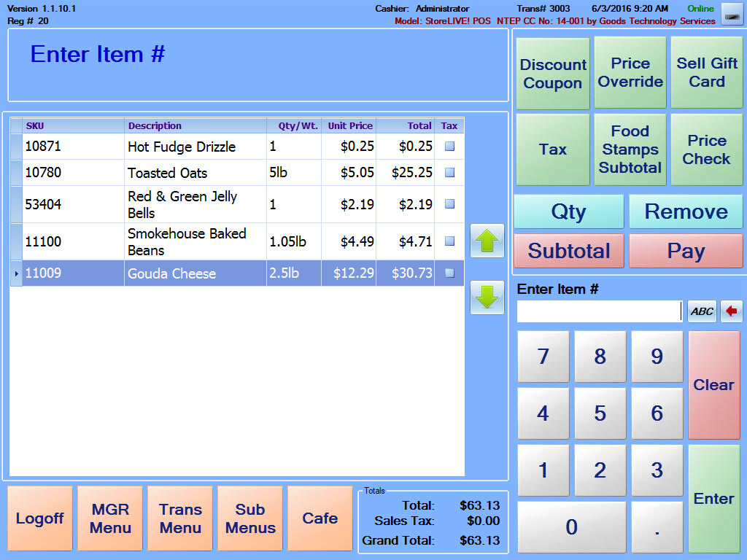Check the tax box for Gouda Cheese

[x=449, y=273]
